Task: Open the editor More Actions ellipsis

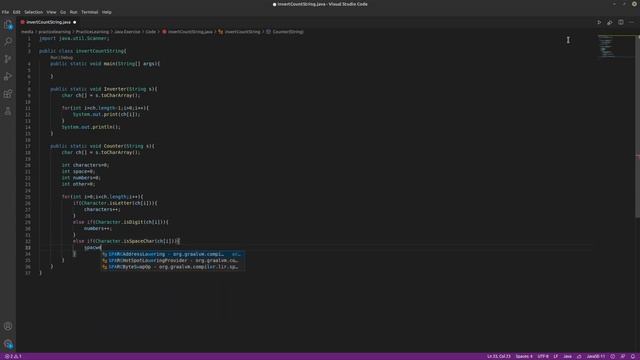Action: (631, 22)
